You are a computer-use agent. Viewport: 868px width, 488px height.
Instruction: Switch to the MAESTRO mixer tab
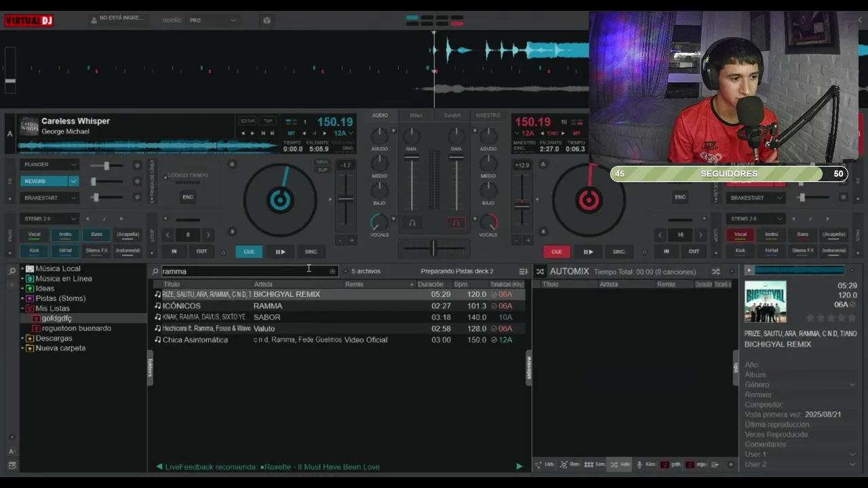tap(488, 115)
